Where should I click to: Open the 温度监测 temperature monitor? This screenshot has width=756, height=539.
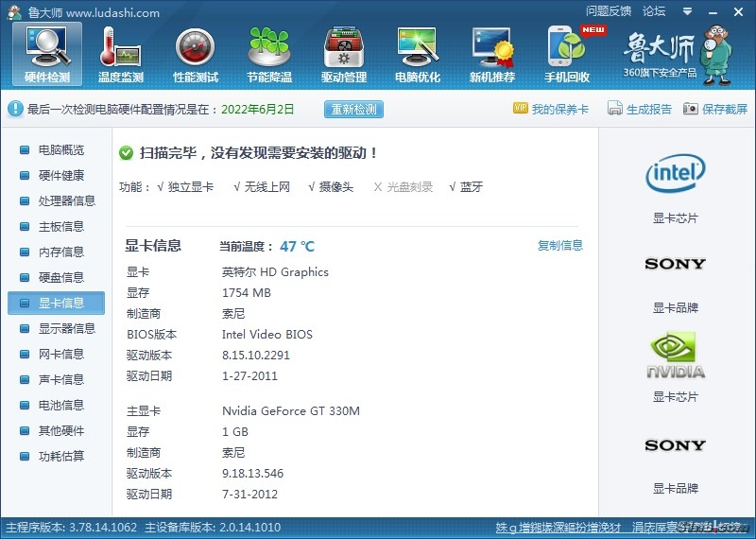coord(120,54)
